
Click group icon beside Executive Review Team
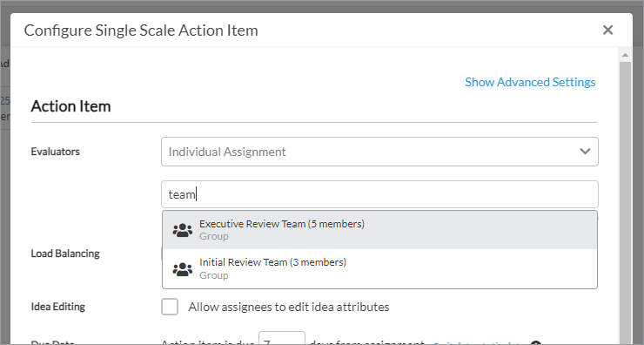[183, 230]
